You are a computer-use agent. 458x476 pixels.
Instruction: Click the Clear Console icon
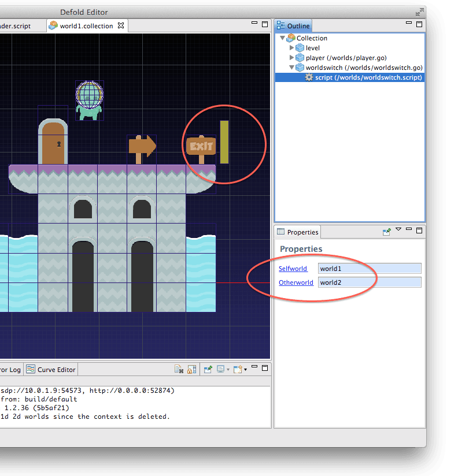tap(179, 370)
